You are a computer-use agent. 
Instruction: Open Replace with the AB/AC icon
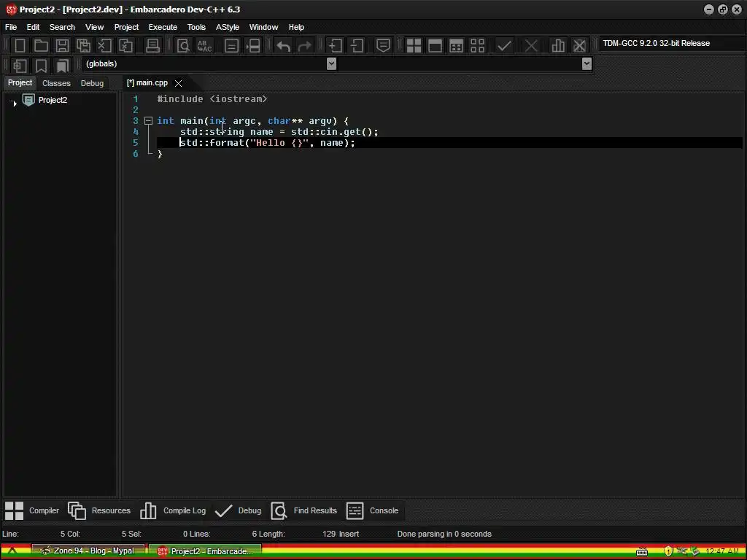pos(204,46)
